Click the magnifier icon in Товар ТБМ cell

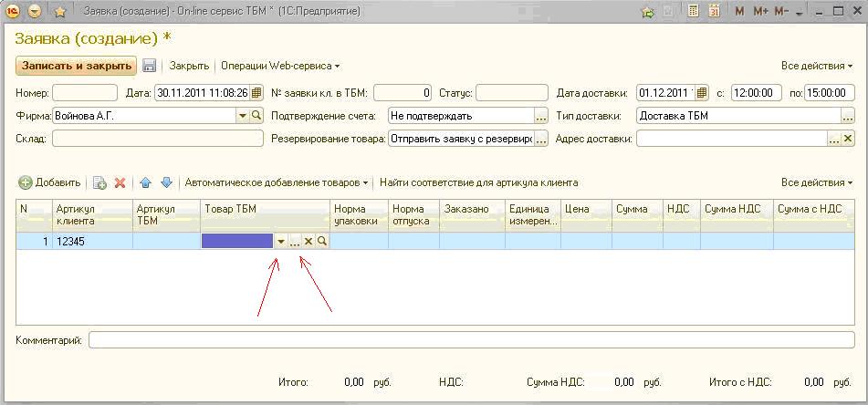321,242
